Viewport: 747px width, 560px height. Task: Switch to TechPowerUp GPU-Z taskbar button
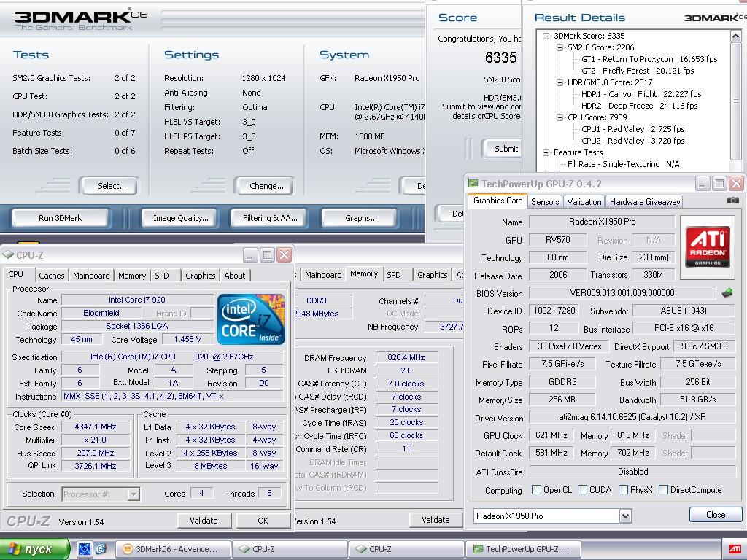pos(524,549)
